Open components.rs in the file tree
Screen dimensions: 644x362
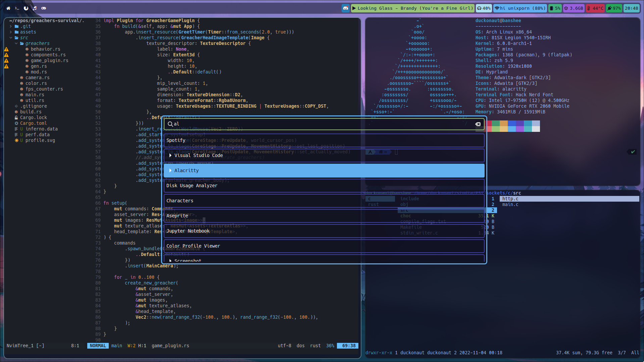pos(48,55)
